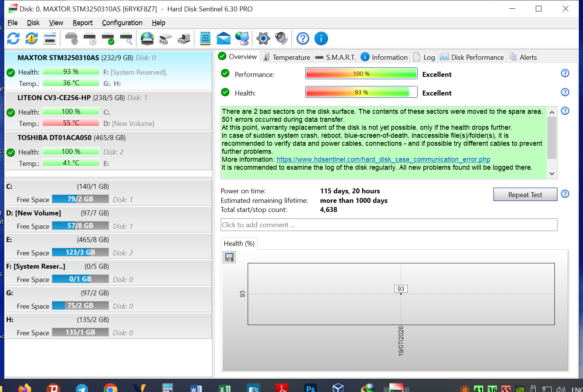Click the refresh-with-warning-triangle toolbar icon

(x=32, y=38)
